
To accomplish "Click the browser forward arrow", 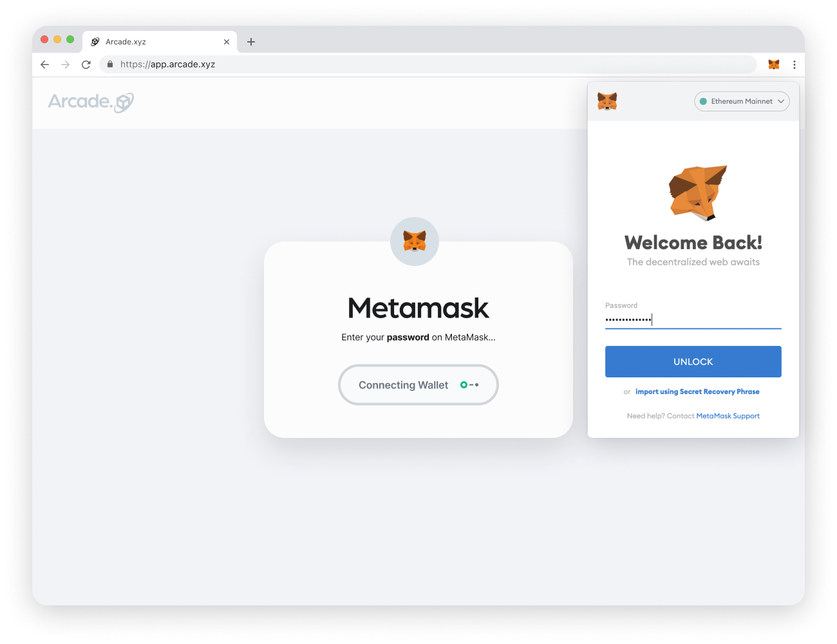I will point(65,64).
